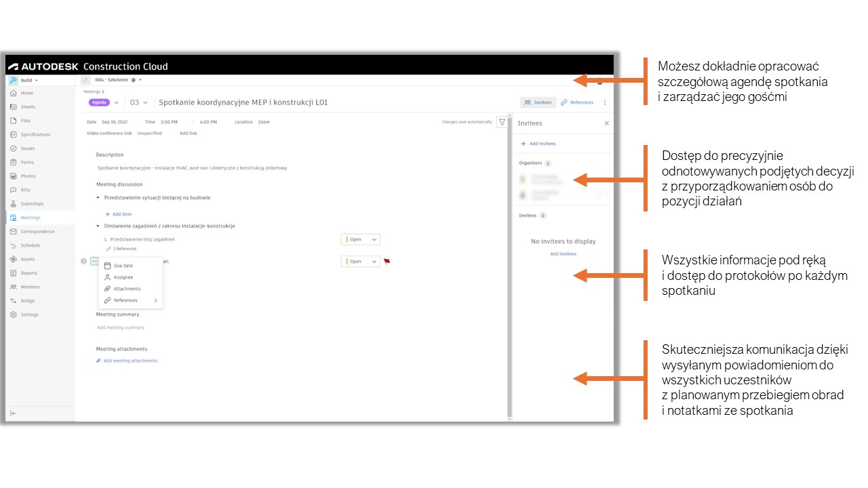Open Submittals from the left navigation
Image resolution: width=868 pixels, height=488 pixels.
click(31, 204)
